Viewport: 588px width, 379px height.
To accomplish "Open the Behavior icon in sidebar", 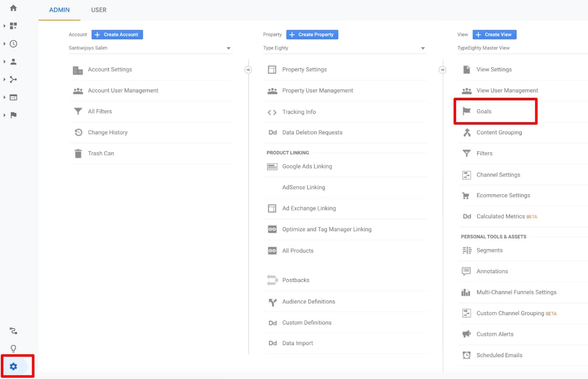I will coord(13,97).
